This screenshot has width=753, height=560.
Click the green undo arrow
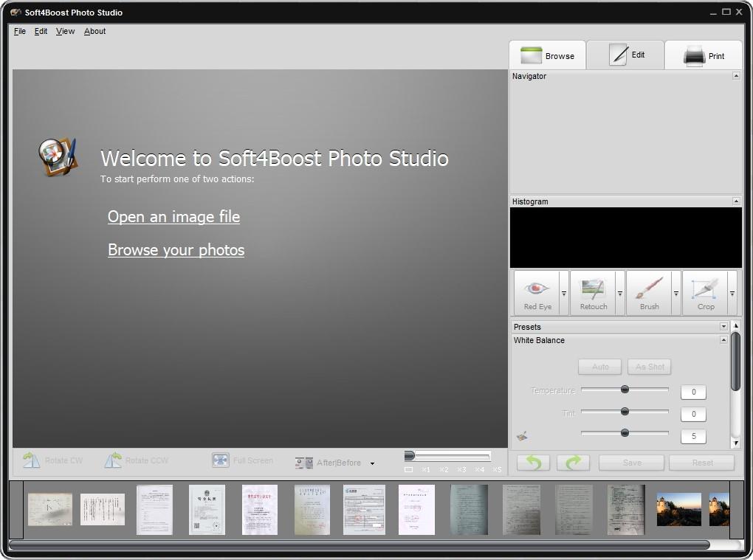tap(534, 463)
